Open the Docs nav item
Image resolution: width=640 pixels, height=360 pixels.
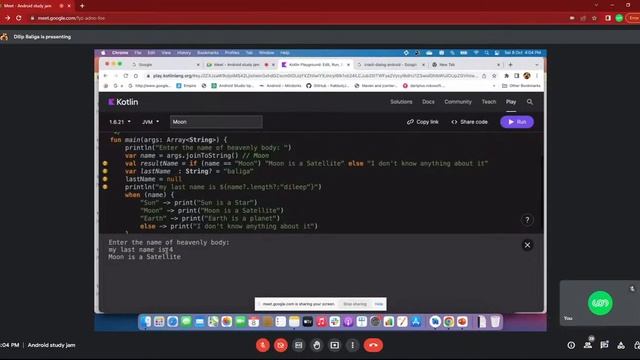428,102
